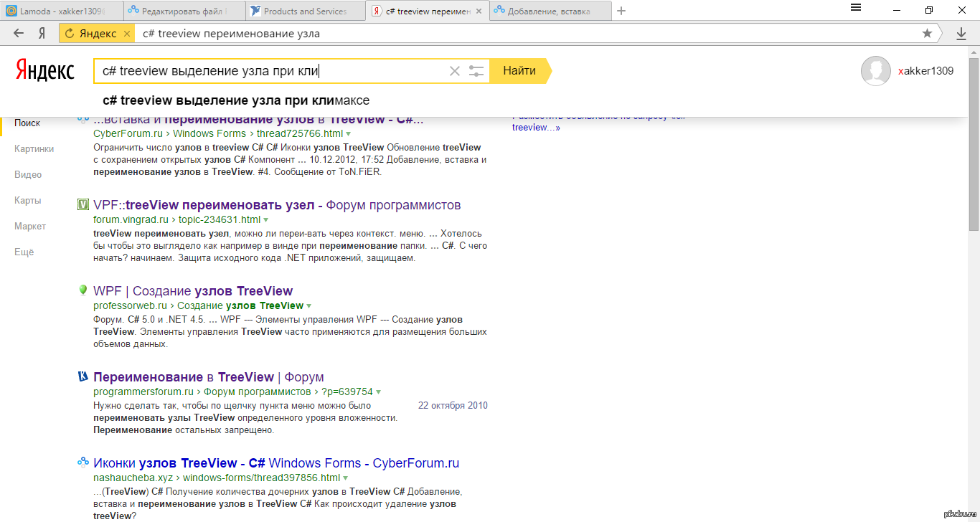
Task: Click the Lamoda tab favicon
Action: click(x=11, y=11)
